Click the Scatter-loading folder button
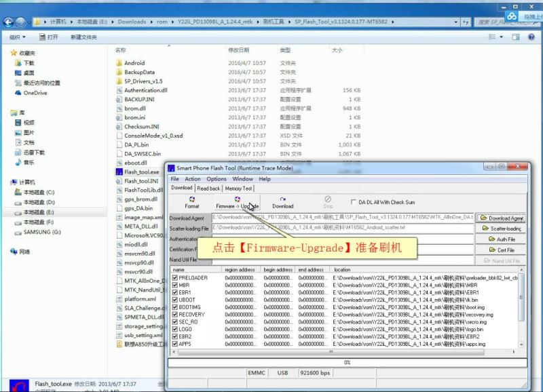Image resolution: width=543 pixels, height=392 pixels. [x=502, y=229]
